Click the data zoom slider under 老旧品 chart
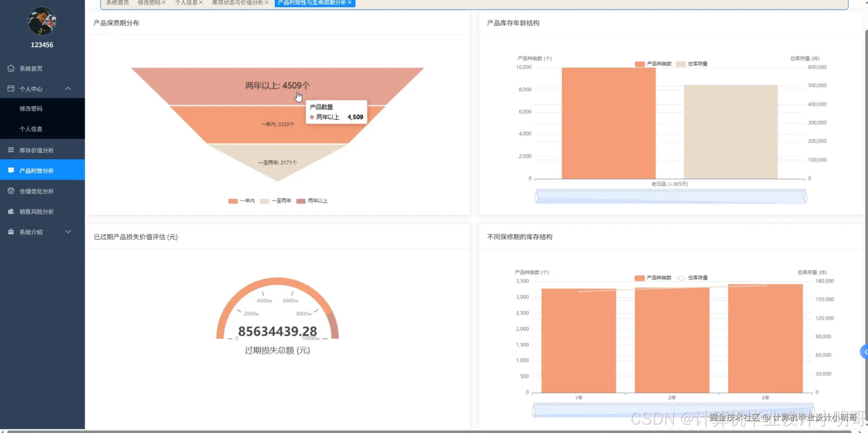 (x=670, y=197)
